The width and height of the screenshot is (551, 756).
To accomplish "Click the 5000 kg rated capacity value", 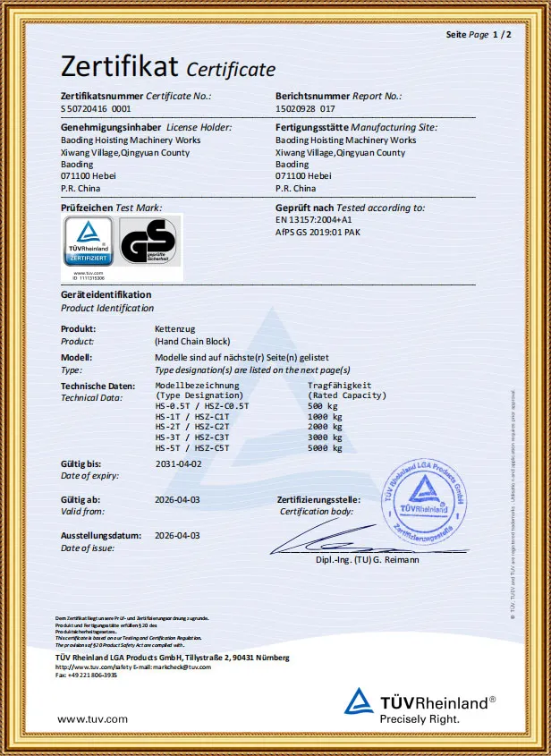I will tap(325, 448).
